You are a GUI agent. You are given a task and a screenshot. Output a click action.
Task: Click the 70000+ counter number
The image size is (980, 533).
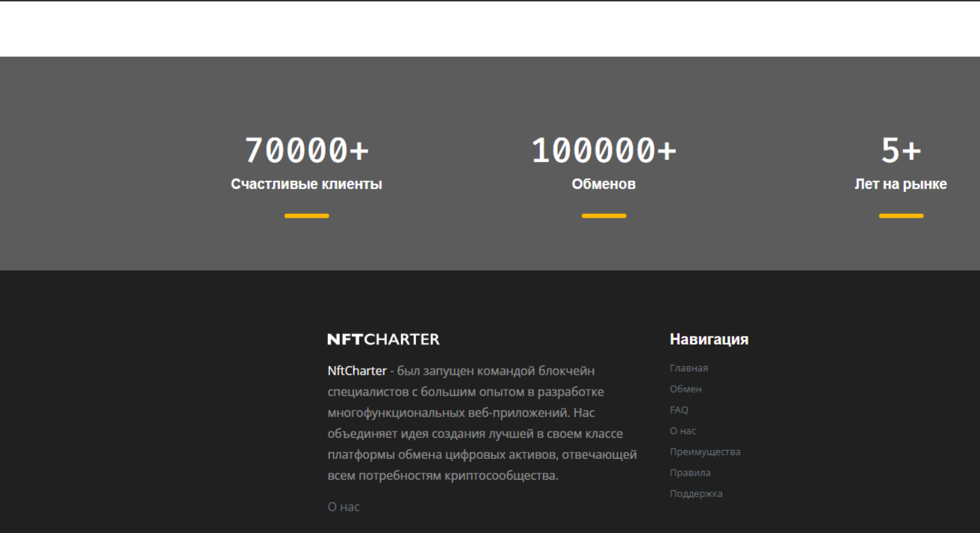(x=306, y=150)
